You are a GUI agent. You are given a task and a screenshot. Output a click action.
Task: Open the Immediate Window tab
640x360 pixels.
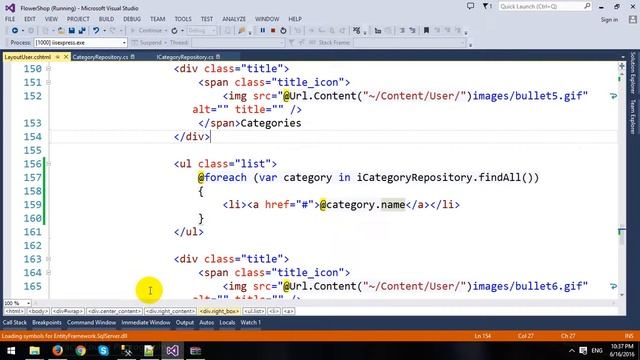[146, 322]
